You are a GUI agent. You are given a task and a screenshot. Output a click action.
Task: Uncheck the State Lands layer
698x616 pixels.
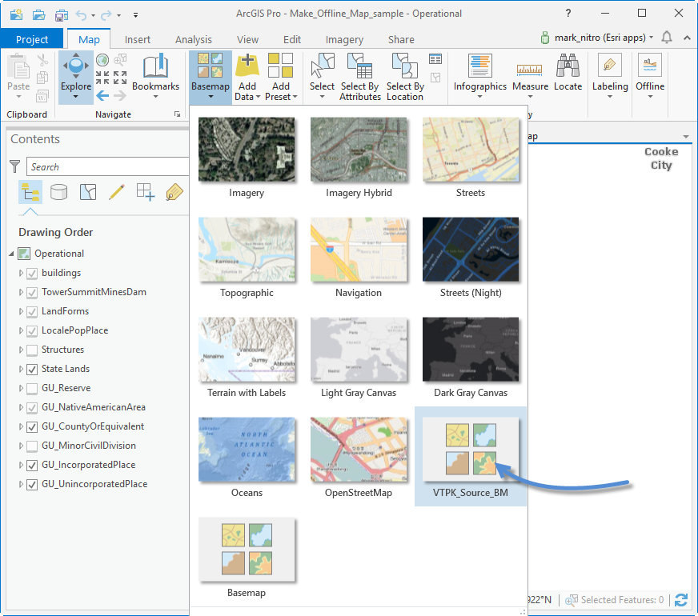pyautogui.click(x=31, y=369)
